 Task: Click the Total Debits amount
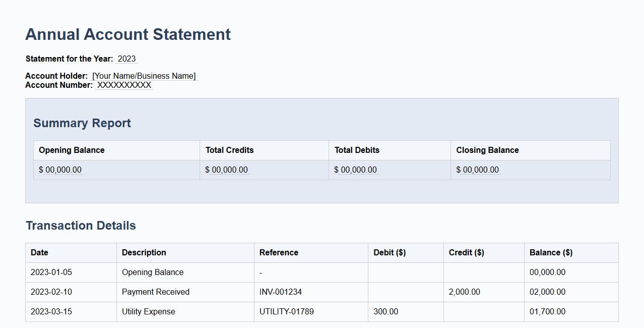(x=355, y=170)
